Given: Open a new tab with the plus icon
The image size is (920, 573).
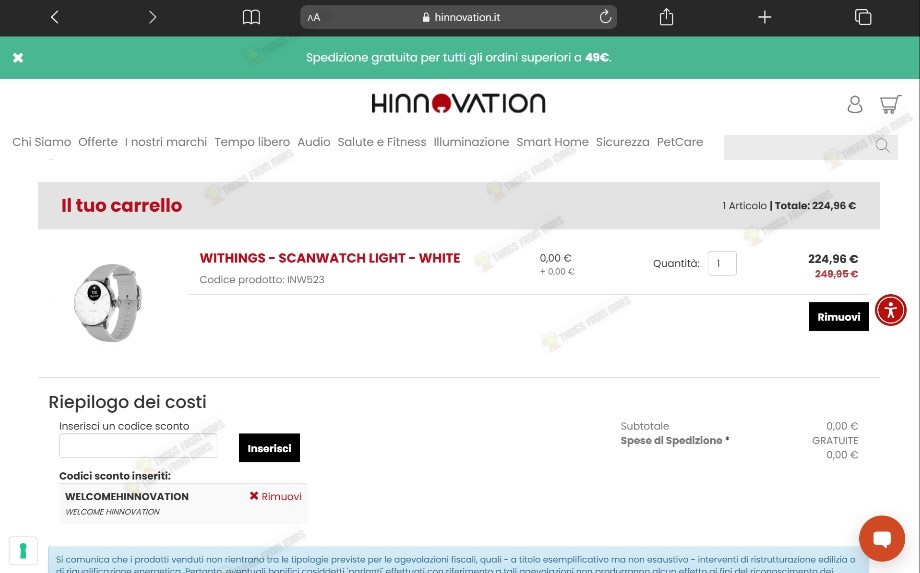Looking at the screenshot, I should 765,17.
